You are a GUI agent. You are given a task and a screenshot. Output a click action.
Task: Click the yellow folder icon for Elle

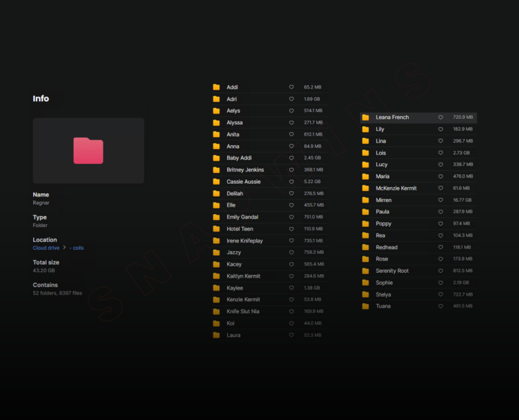216,205
